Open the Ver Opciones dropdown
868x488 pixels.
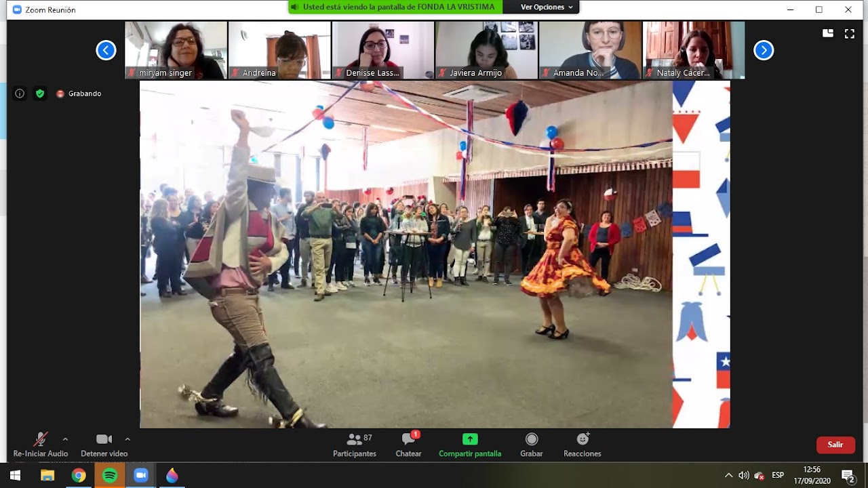546,7
